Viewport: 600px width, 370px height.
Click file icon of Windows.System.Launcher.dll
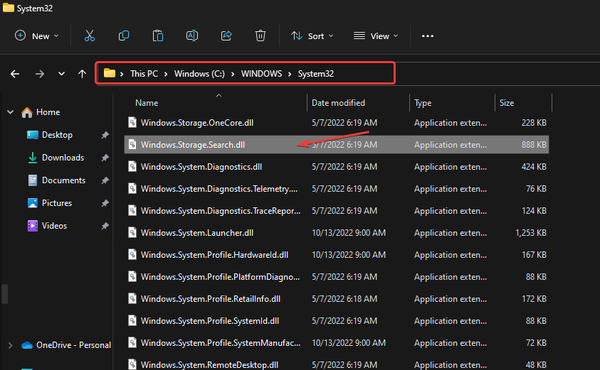point(132,232)
